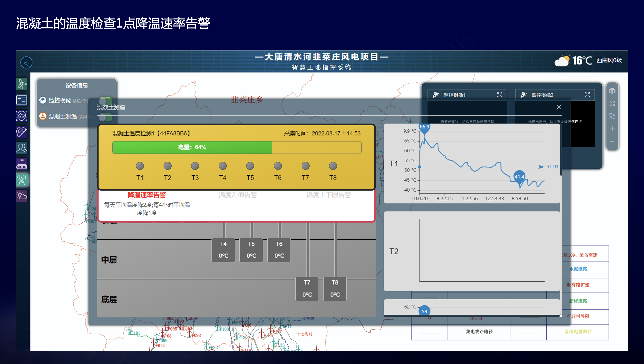Open the weather sidebar icon
Screen dimensions: 644x364
pyautogui.click(x=22, y=196)
